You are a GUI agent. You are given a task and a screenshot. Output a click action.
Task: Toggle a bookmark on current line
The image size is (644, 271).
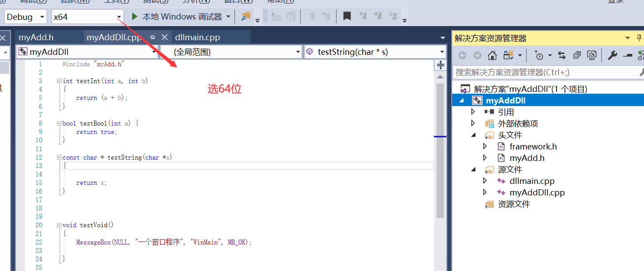[347, 16]
